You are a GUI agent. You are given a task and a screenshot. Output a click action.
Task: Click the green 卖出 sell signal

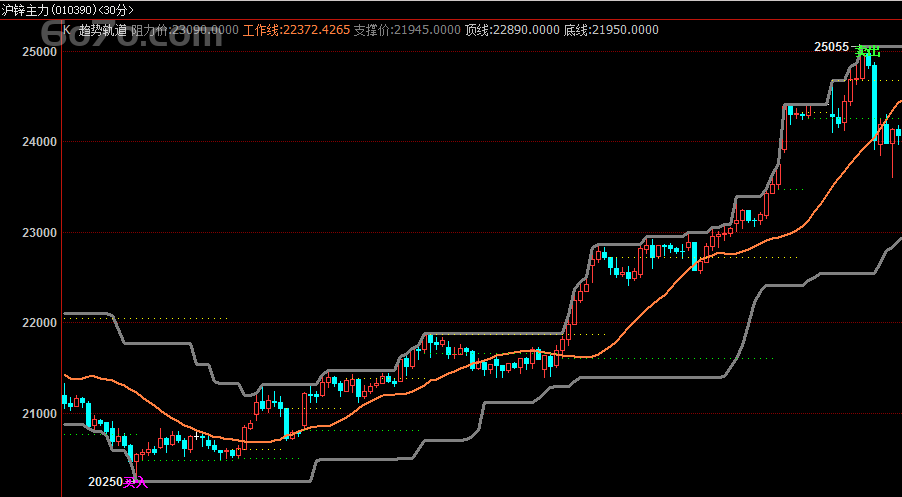point(867,52)
